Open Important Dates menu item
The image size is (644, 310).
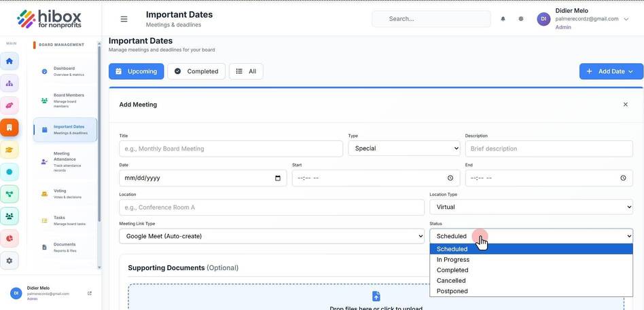[x=65, y=130]
